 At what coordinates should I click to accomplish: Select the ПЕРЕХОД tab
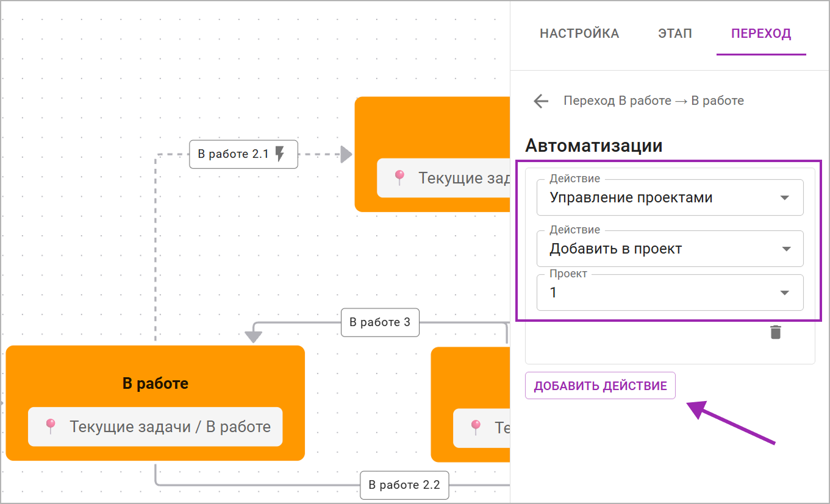761,34
